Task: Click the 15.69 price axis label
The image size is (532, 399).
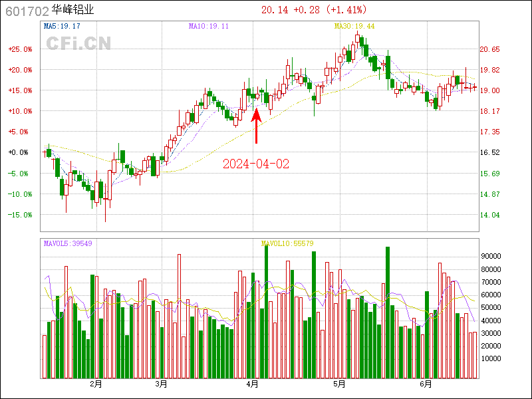Action: tap(489, 174)
